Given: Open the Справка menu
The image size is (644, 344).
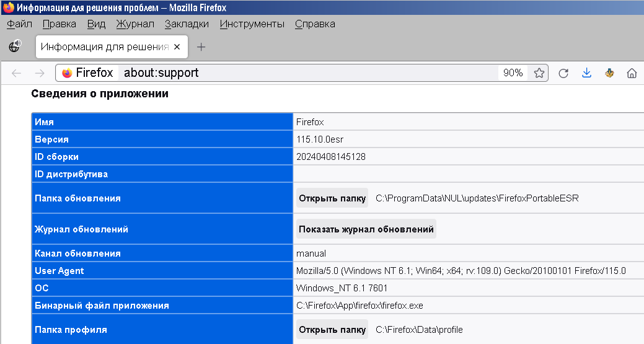Looking at the screenshot, I should 315,24.
